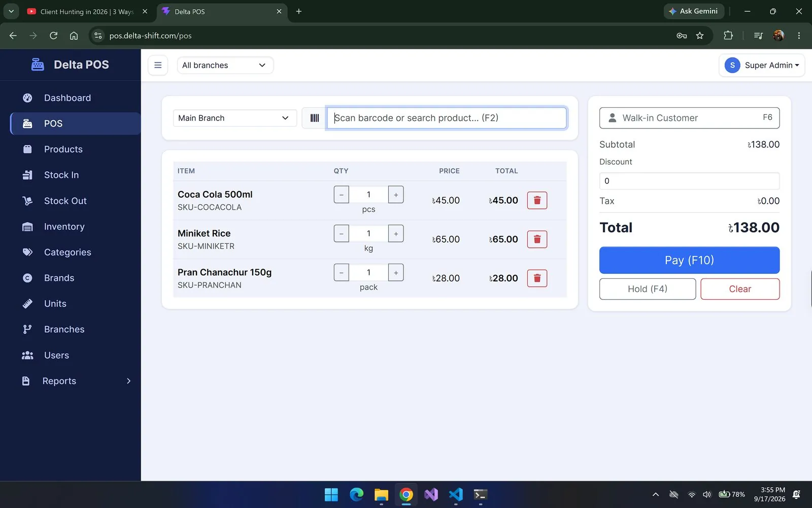Click the Inventory warehouse icon
This screenshot has height=508, width=812.
coord(27,227)
